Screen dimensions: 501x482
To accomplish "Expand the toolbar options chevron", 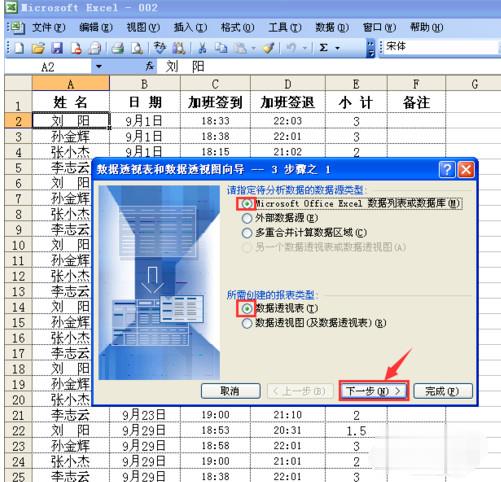I will coord(371,49).
